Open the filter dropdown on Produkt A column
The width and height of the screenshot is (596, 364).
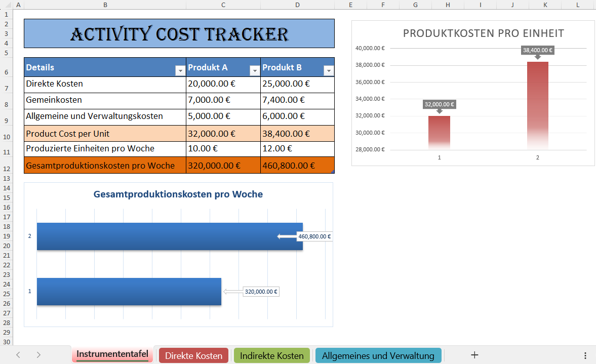click(254, 70)
